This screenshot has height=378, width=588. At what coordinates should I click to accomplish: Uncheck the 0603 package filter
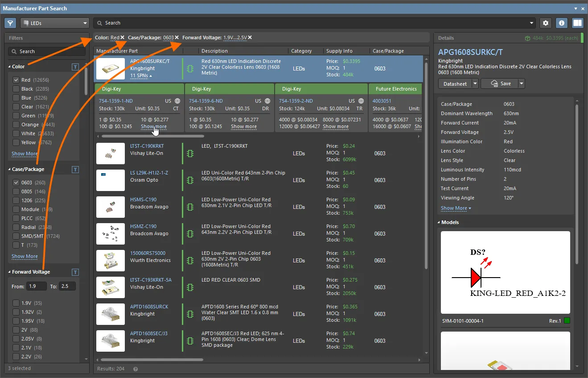(x=16, y=183)
